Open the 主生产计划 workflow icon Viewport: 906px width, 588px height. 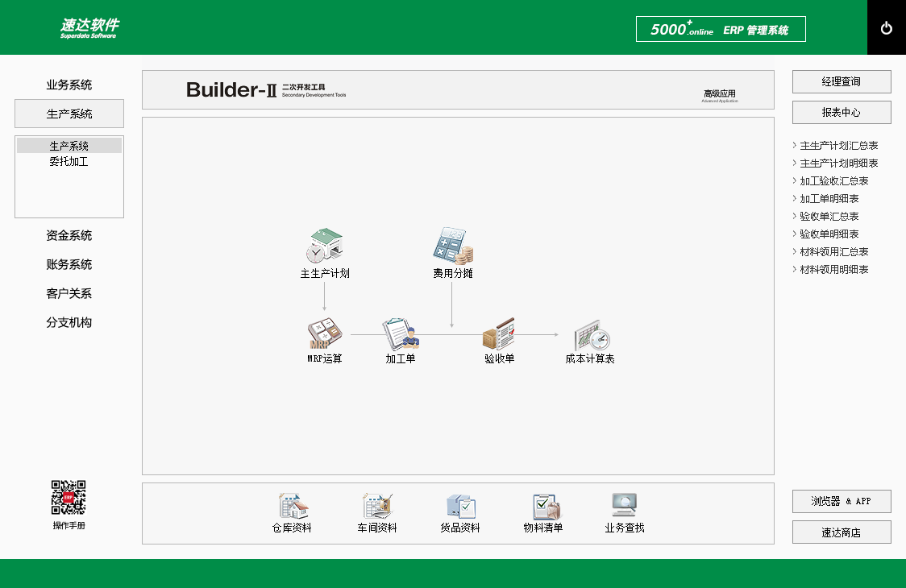point(325,246)
